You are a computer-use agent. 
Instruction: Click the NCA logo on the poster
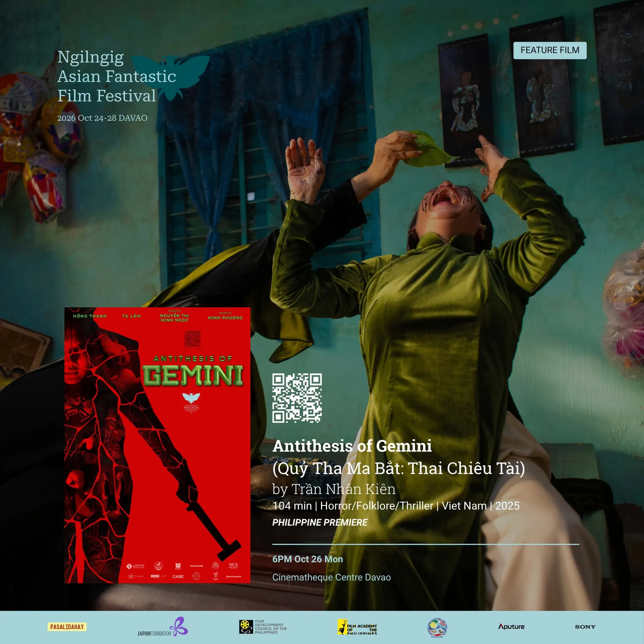click(233, 565)
